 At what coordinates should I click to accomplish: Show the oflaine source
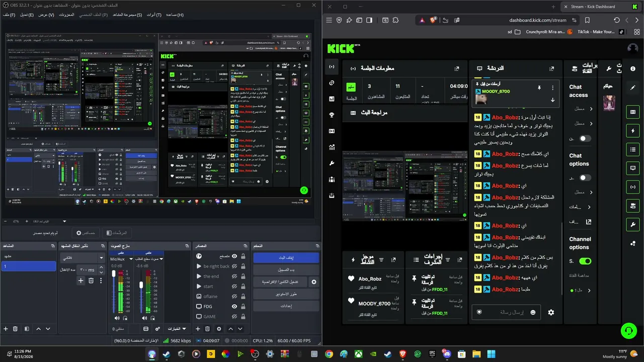click(x=234, y=296)
